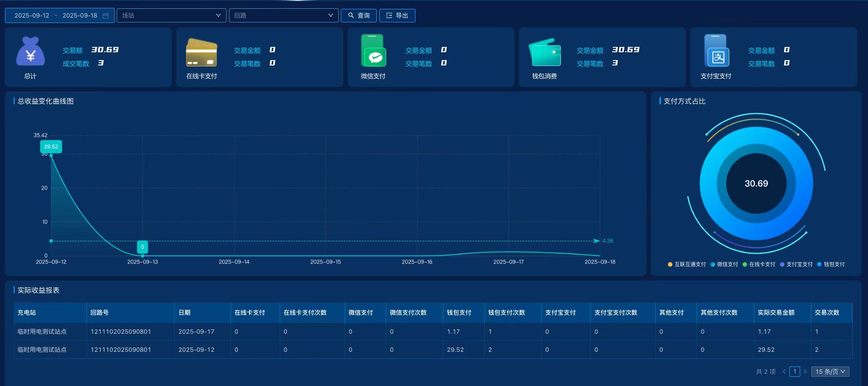Viewport: 868px width, 386px height.
Task: Toggle 钱包支付 legend item in pie chart
Action: [831, 264]
